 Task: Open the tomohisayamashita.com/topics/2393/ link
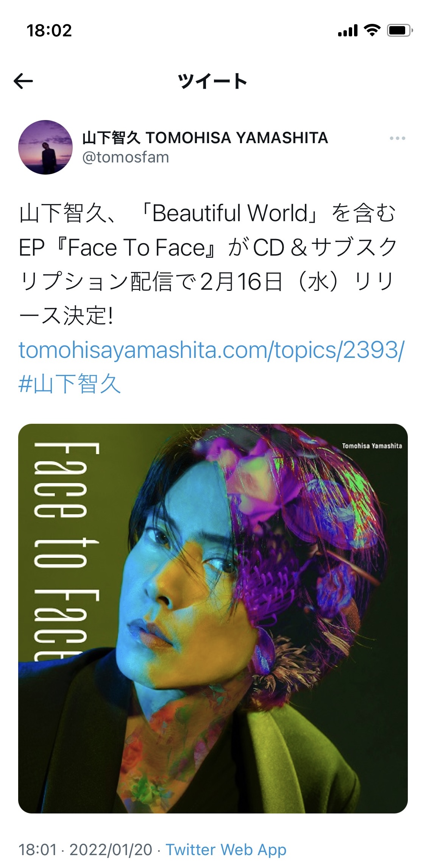click(212, 350)
